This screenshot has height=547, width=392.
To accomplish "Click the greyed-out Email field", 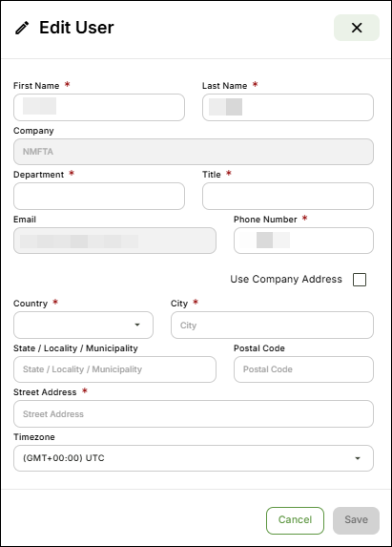I will (x=114, y=241).
